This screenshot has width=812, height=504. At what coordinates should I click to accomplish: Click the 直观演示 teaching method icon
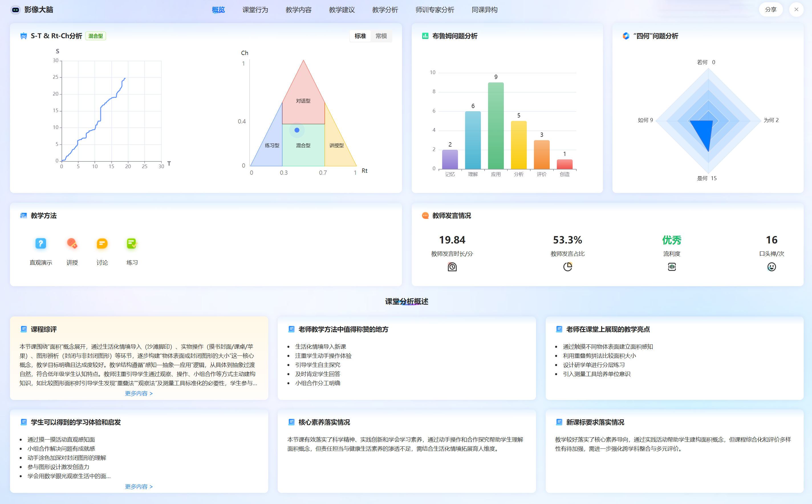(x=41, y=244)
